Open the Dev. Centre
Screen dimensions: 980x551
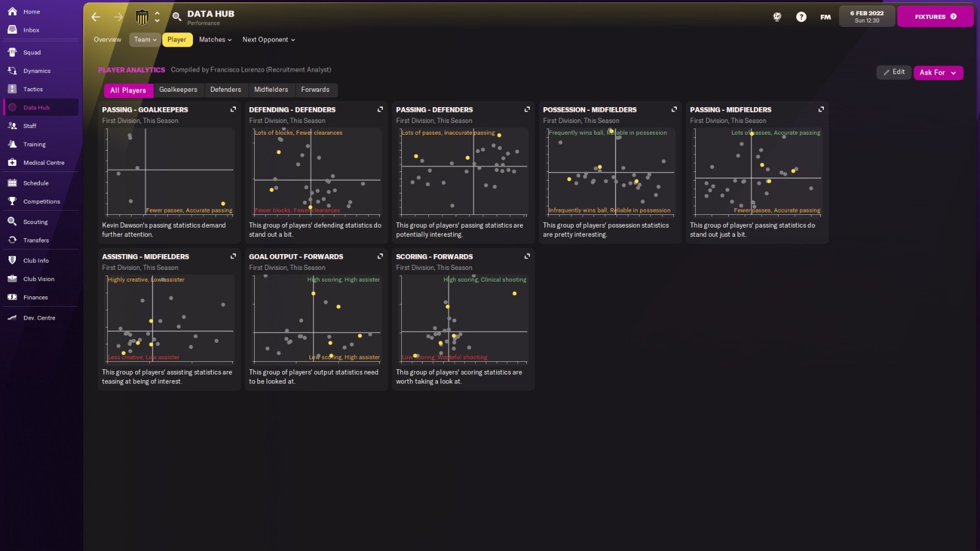point(40,318)
